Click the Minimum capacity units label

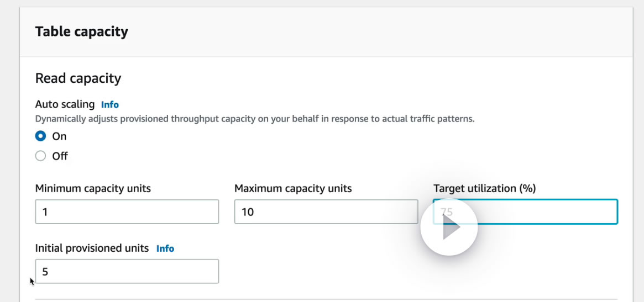(x=93, y=188)
